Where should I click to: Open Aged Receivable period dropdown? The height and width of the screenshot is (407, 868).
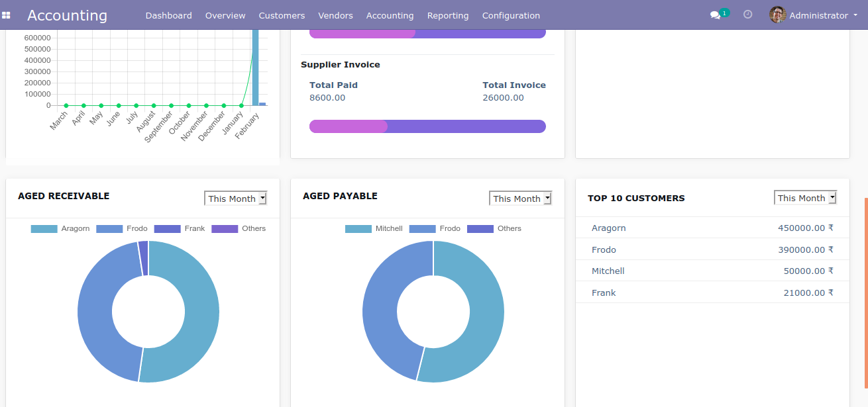point(235,199)
